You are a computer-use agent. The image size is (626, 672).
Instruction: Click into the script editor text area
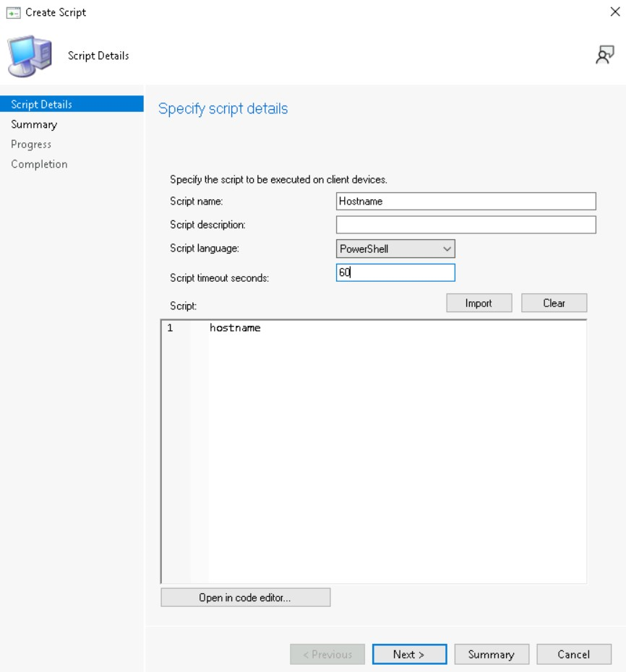tap(374, 452)
